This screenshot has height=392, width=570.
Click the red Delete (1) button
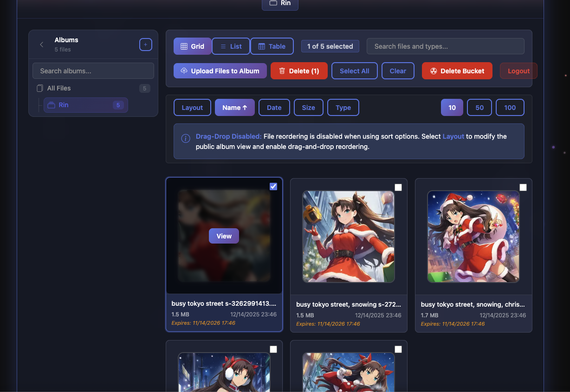pyautogui.click(x=299, y=71)
